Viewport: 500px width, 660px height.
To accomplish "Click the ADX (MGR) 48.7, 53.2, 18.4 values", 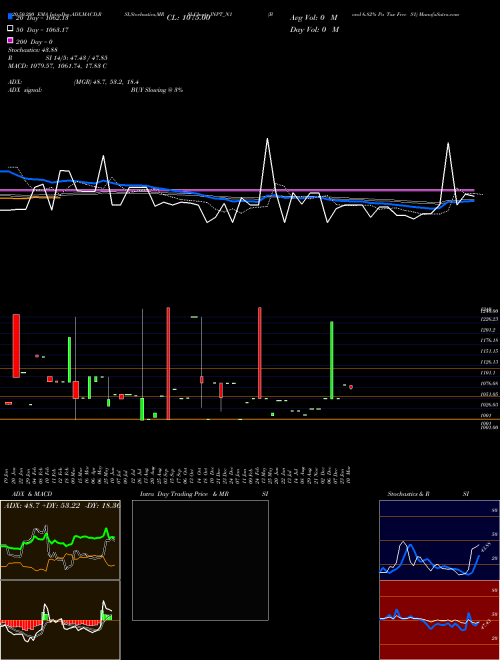I will 106,82.
